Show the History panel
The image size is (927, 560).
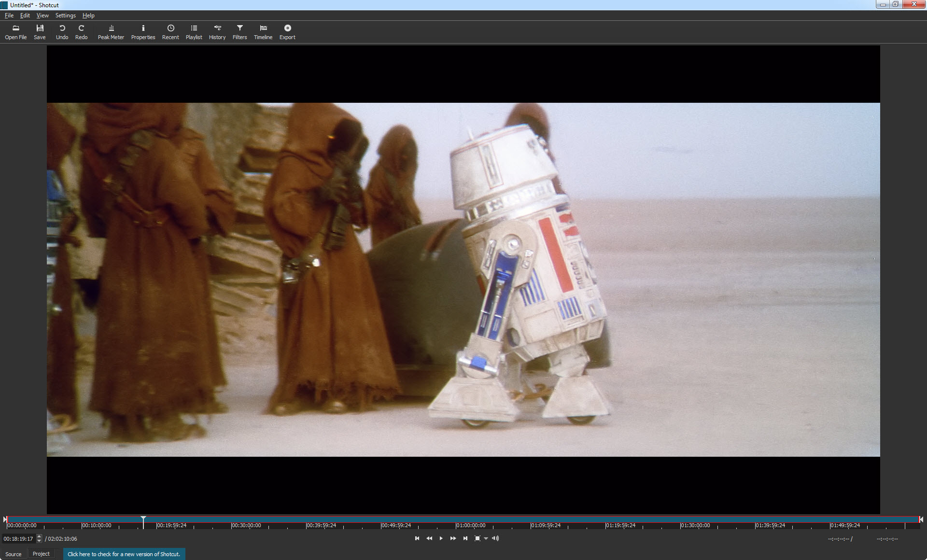click(217, 32)
